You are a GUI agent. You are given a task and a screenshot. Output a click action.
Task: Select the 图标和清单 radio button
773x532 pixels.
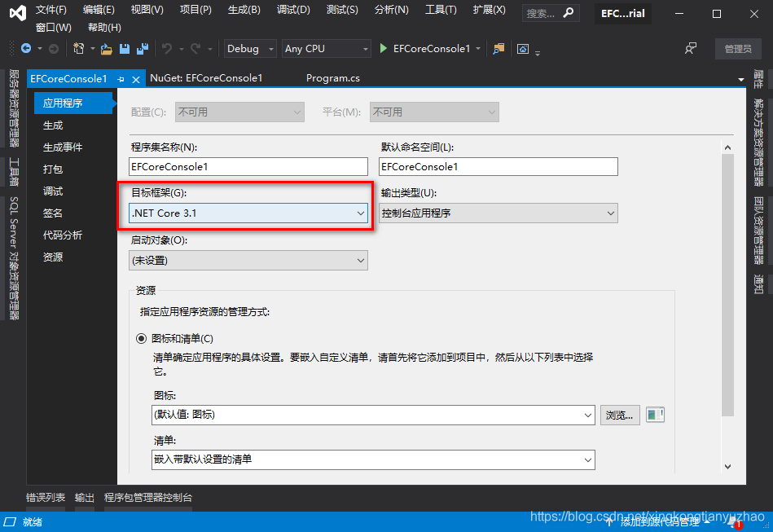141,339
